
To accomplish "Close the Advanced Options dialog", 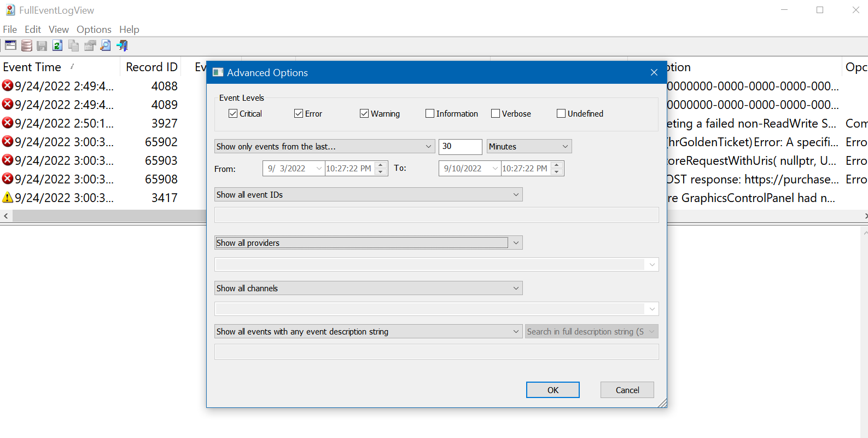I will [x=654, y=72].
